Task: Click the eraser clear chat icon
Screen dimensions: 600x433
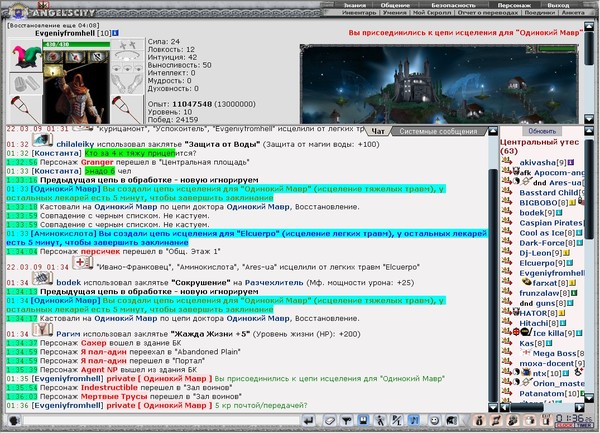Action: (x=329, y=421)
